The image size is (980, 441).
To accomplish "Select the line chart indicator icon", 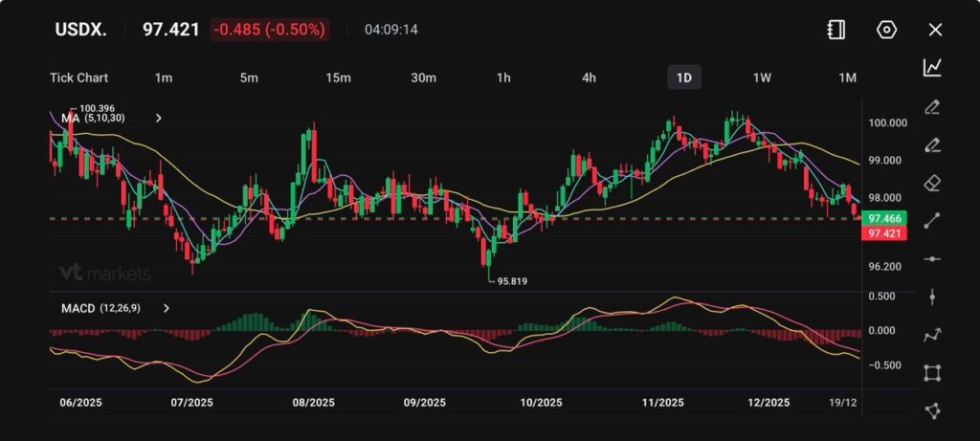I will (931, 68).
